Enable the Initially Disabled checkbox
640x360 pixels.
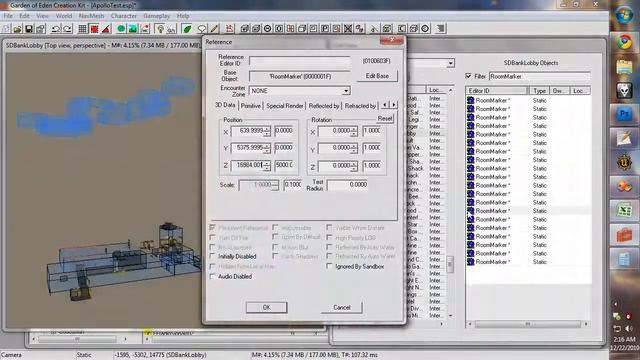[x=213, y=256]
